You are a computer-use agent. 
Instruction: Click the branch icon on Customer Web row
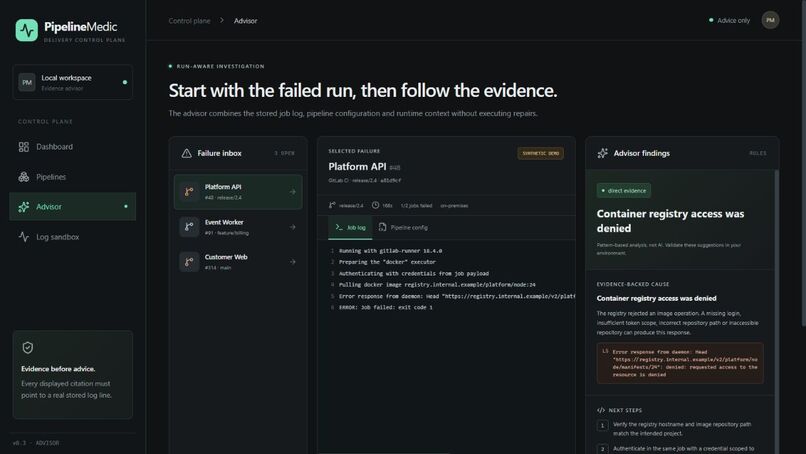tap(189, 262)
